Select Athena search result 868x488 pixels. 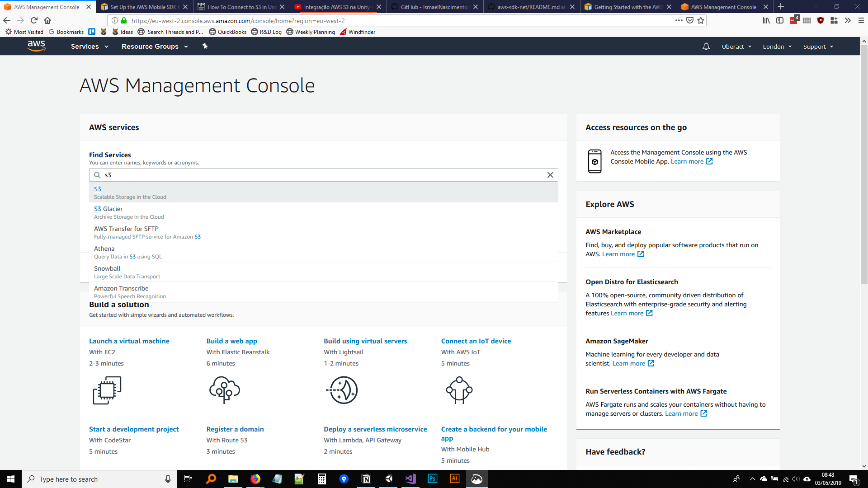coord(323,252)
